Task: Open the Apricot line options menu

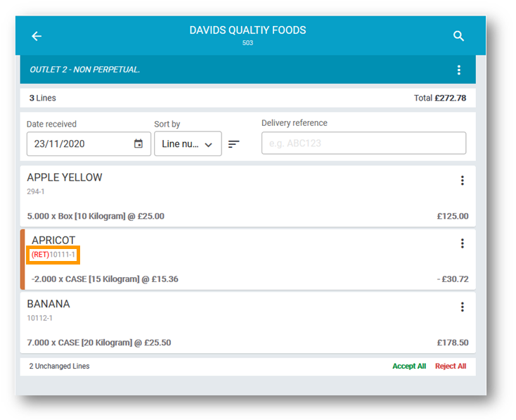Action: (x=463, y=243)
